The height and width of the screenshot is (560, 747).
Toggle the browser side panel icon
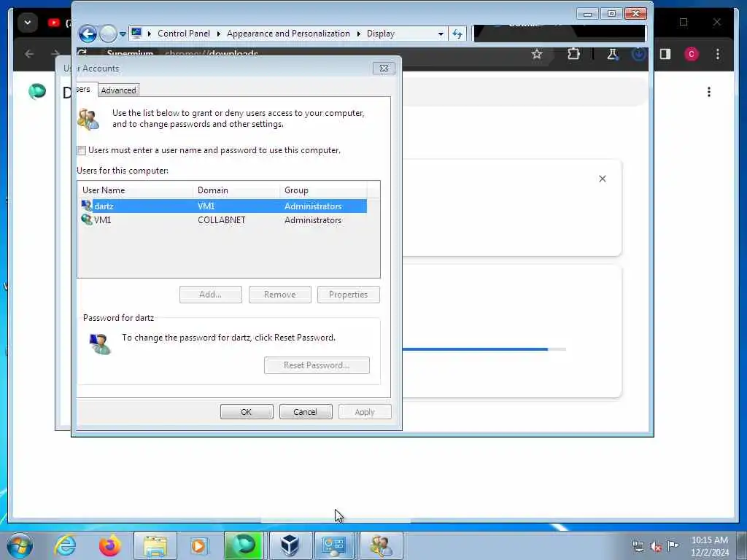point(665,54)
